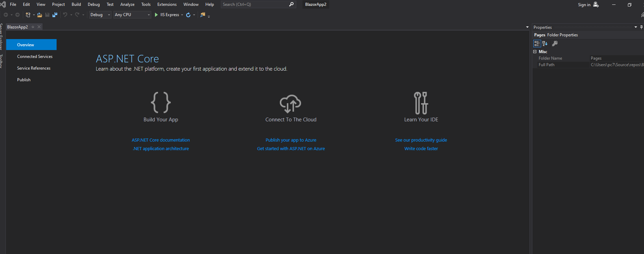Pin the BlazorApp2 document tab
The height and width of the screenshot is (254, 644).
pos(33,27)
